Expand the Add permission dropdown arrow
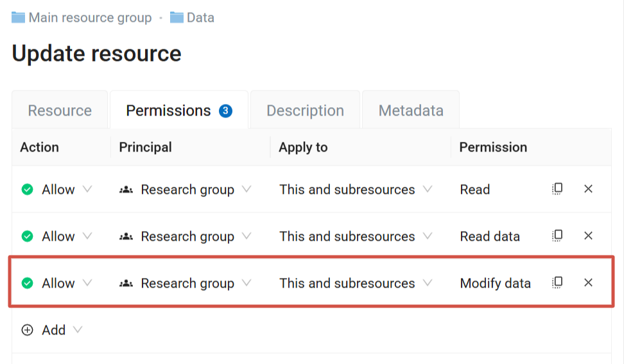 [x=78, y=330]
